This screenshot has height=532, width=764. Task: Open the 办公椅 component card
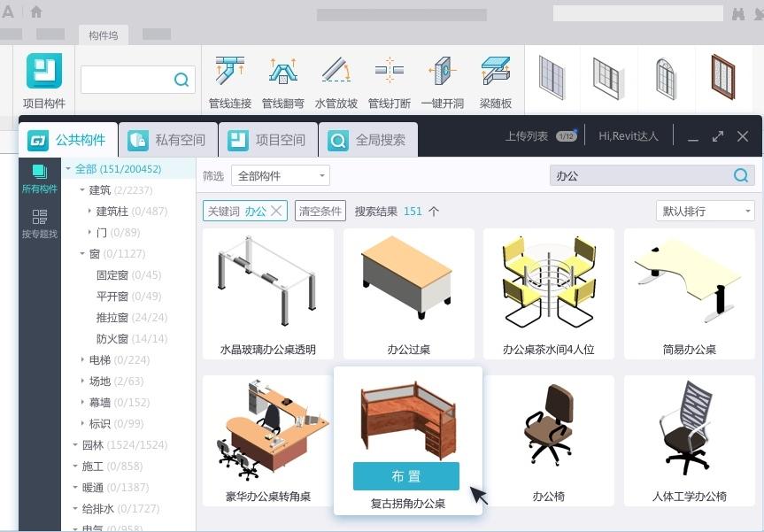click(x=549, y=441)
